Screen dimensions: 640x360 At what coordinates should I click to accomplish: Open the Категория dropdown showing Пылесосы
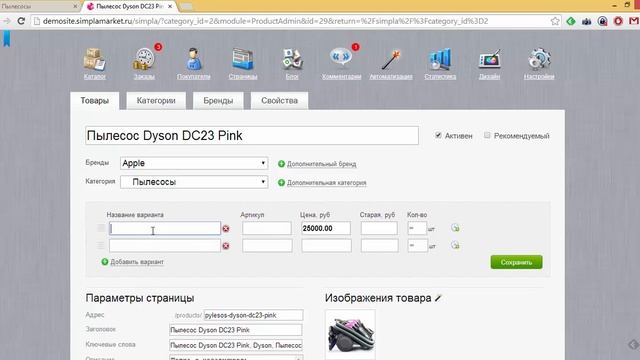coord(194,182)
